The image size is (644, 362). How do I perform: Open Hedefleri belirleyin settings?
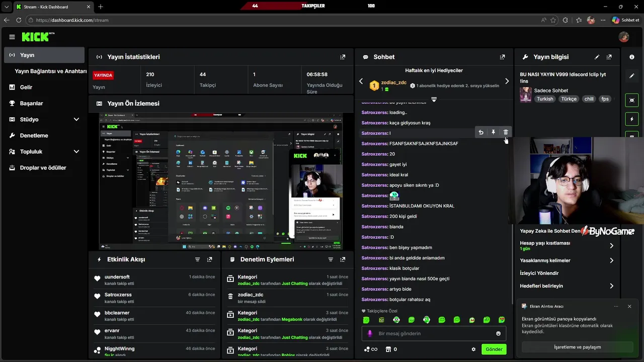pos(567,286)
